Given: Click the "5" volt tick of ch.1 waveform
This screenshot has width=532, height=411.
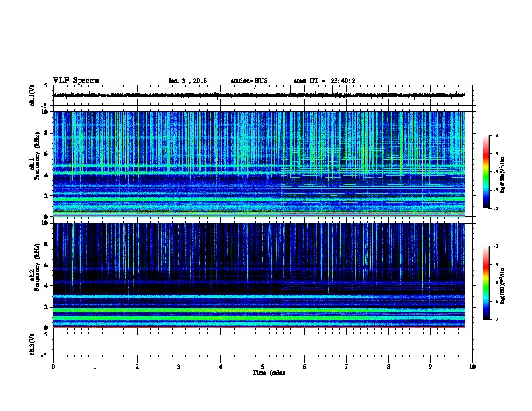Looking at the screenshot, I should tap(46, 85).
